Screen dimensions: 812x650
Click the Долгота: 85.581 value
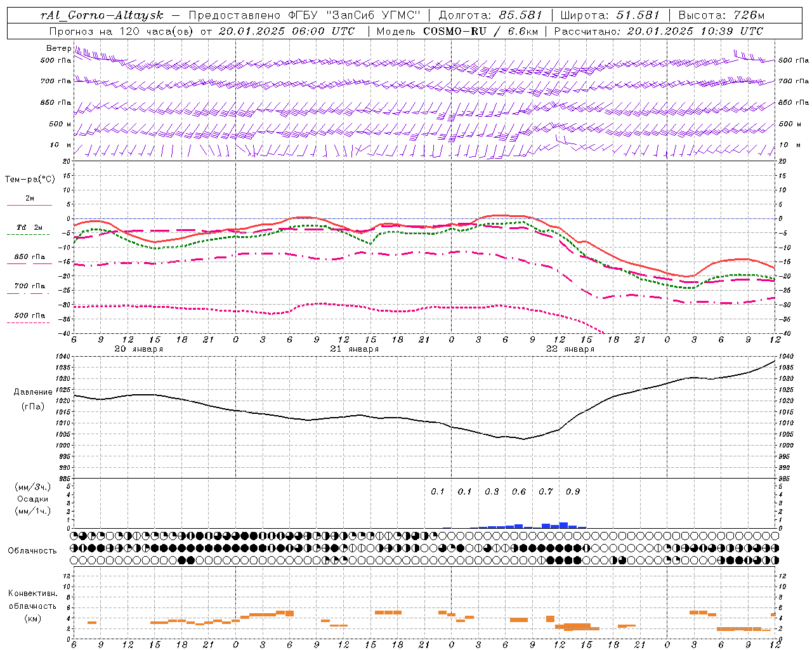click(490, 15)
